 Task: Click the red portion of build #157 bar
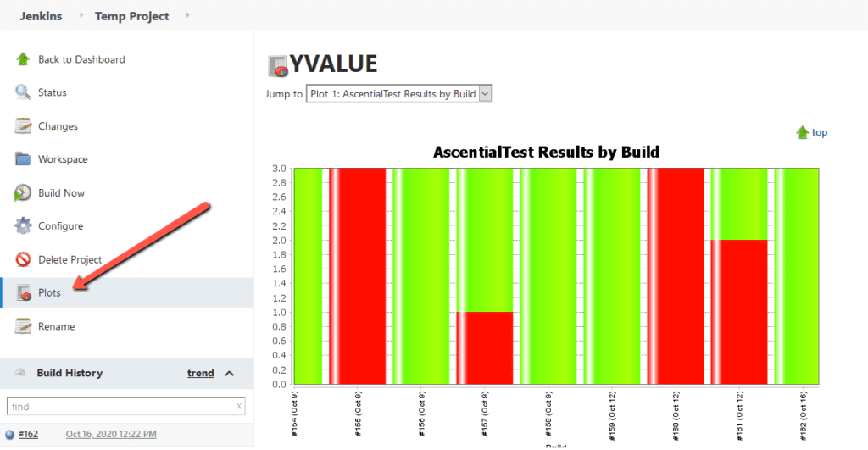(485, 347)
